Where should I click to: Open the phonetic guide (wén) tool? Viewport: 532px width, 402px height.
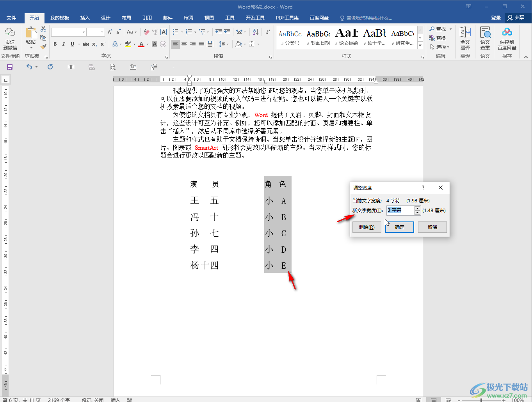pyautogui.click(x=155, y=32)
